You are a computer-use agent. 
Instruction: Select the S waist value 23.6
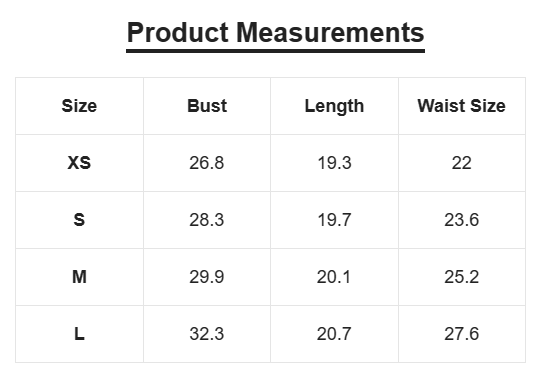(462, 220)
